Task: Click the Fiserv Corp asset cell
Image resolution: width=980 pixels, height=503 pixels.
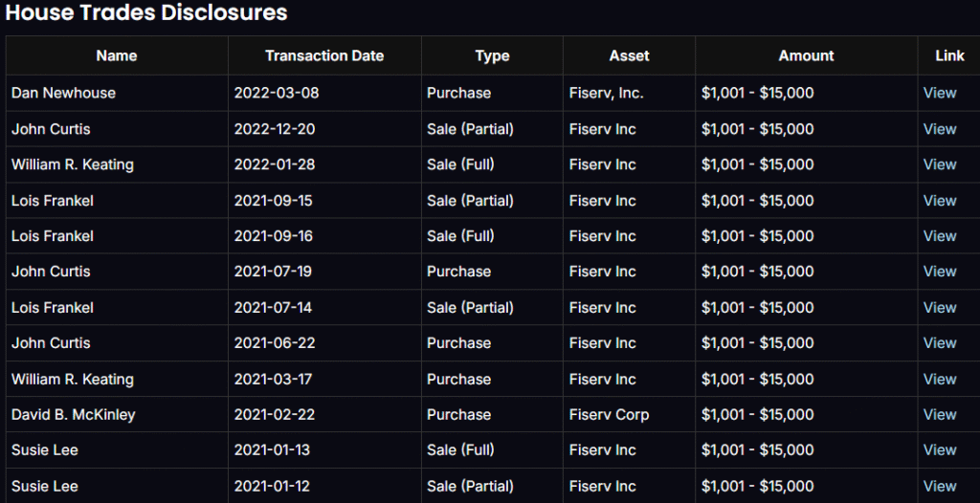Action: pyautogui.click(x=609, y=415)
